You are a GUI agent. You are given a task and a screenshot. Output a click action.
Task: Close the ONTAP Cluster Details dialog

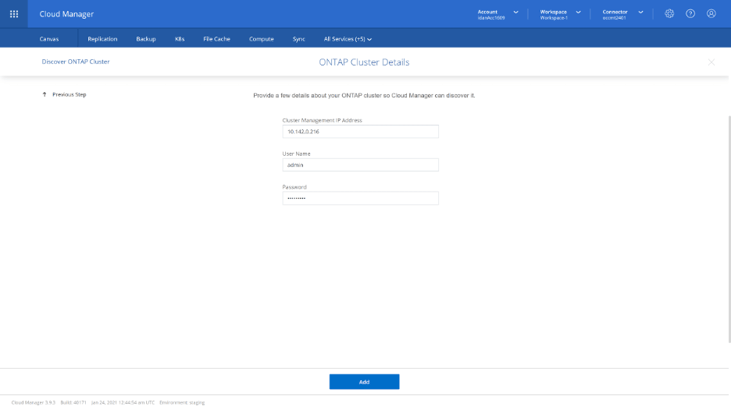click(x=711, y=62)
